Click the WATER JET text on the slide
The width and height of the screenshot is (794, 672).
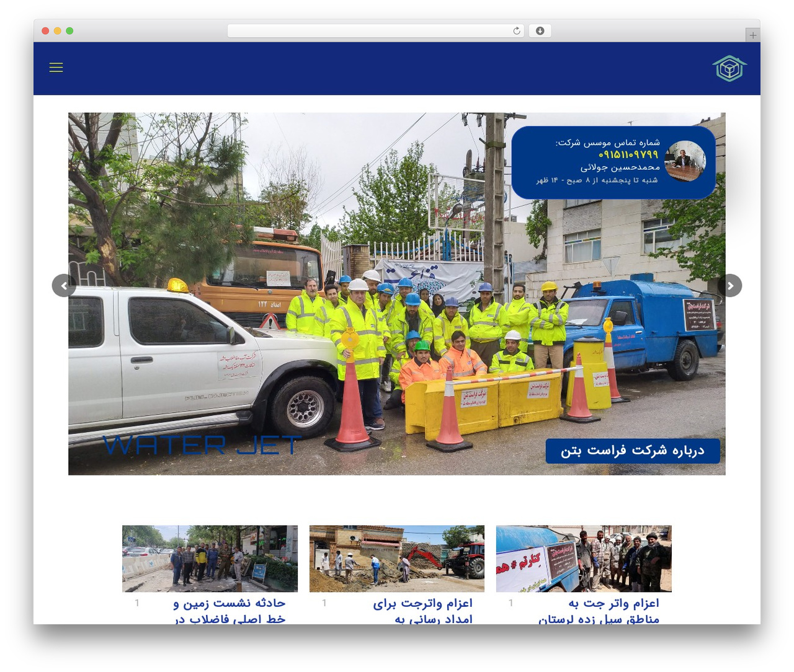(202, 445)
